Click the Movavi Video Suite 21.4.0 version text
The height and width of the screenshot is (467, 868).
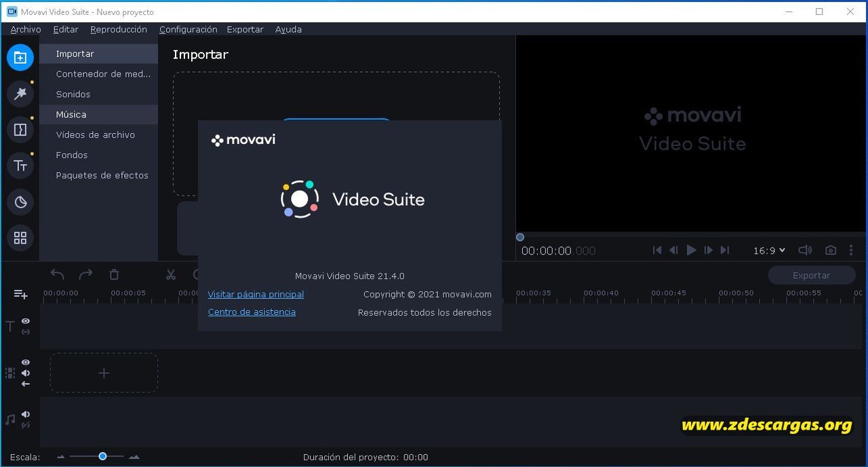pyautogui.click(x=350, y=276)
